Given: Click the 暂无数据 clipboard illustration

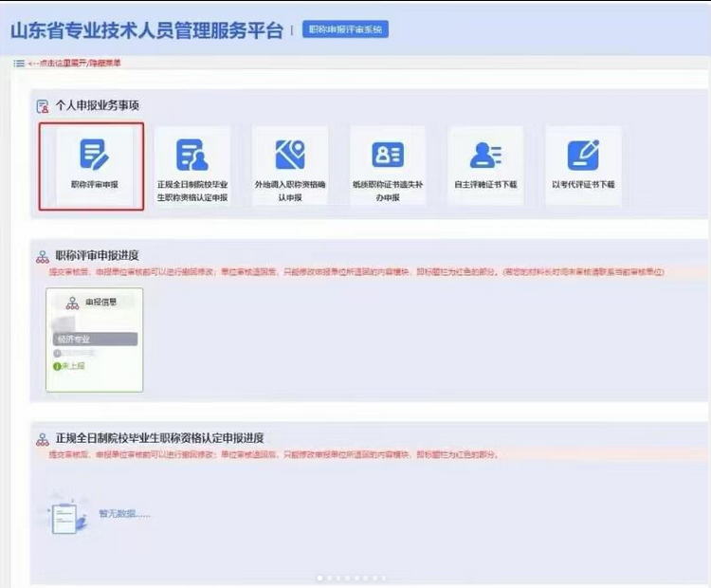Looking at the screenshot, I should (x=67, y=515).
